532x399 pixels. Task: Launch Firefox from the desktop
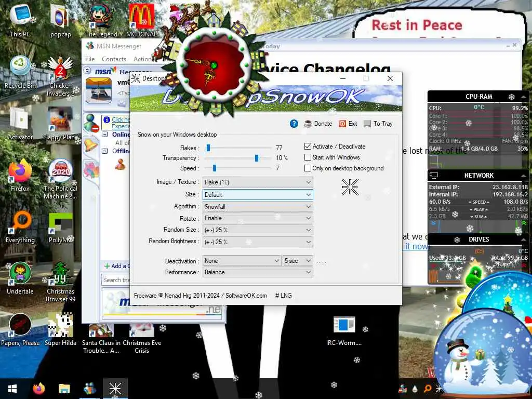click(x=20, y=176)
